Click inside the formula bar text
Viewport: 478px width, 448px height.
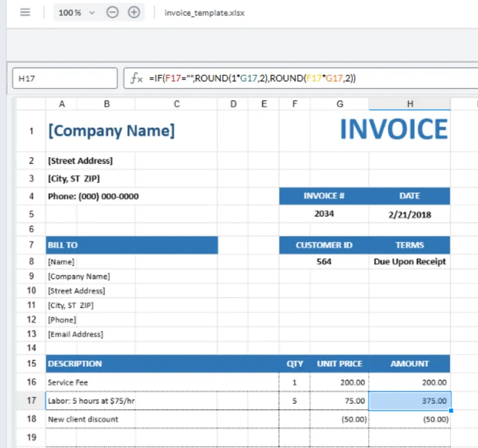(x=299, y=78)
